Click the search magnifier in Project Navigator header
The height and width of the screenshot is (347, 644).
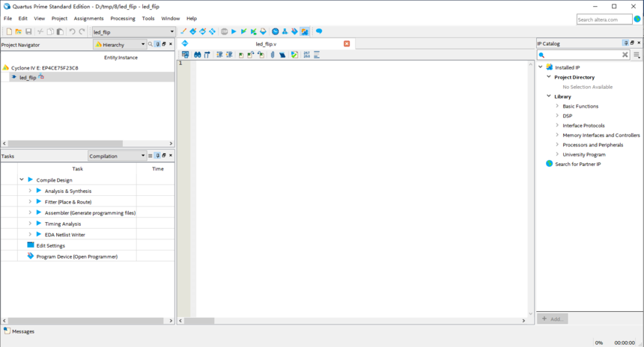tap(151, 44)
